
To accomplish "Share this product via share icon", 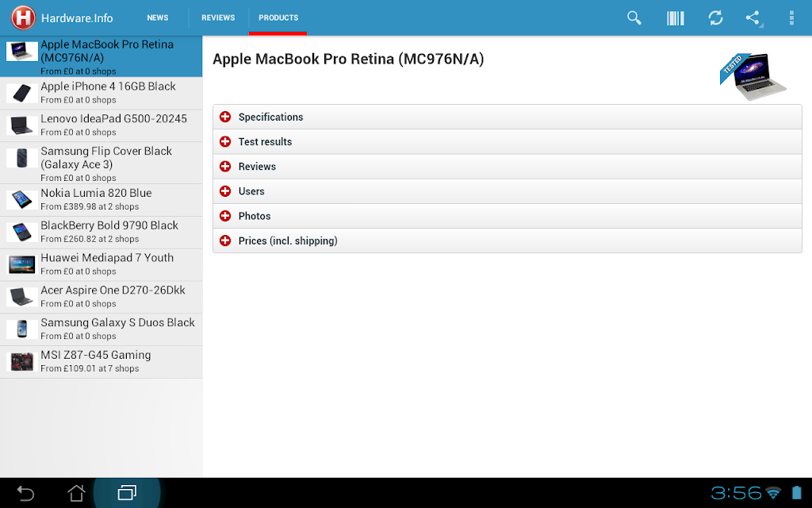I will pyautogui.click(x=753, y=18).
